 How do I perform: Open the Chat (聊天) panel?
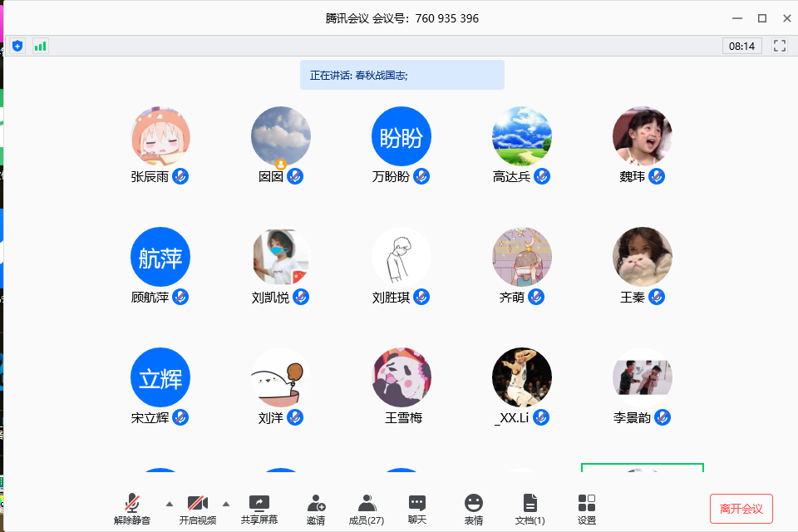417,508
